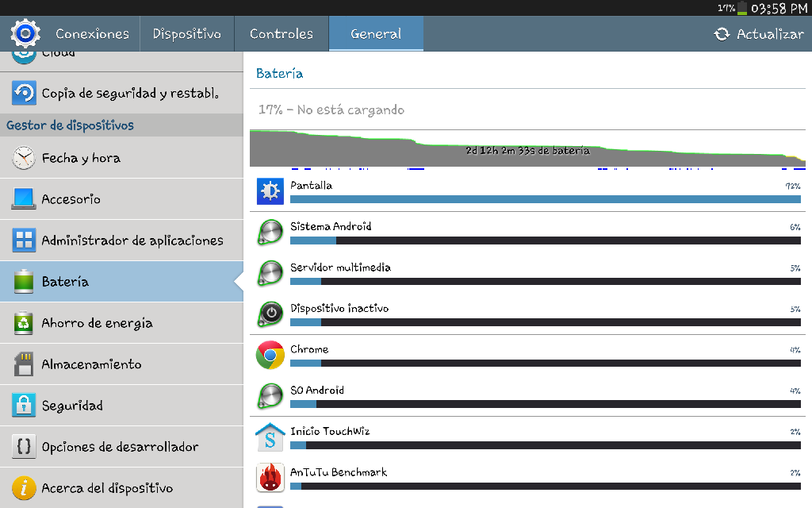
Task: Switch to the Dispositivo tab
Action: tap(187, 34)
